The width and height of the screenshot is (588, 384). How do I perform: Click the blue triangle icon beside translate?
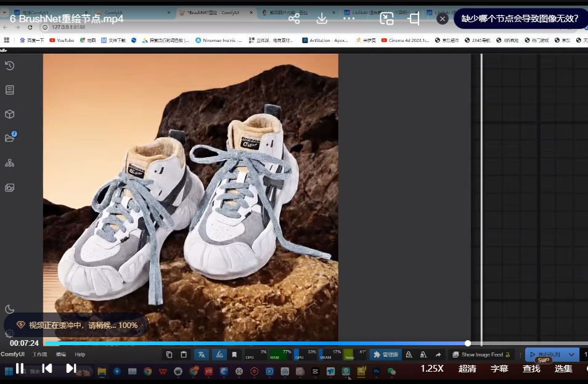[220, 354]
